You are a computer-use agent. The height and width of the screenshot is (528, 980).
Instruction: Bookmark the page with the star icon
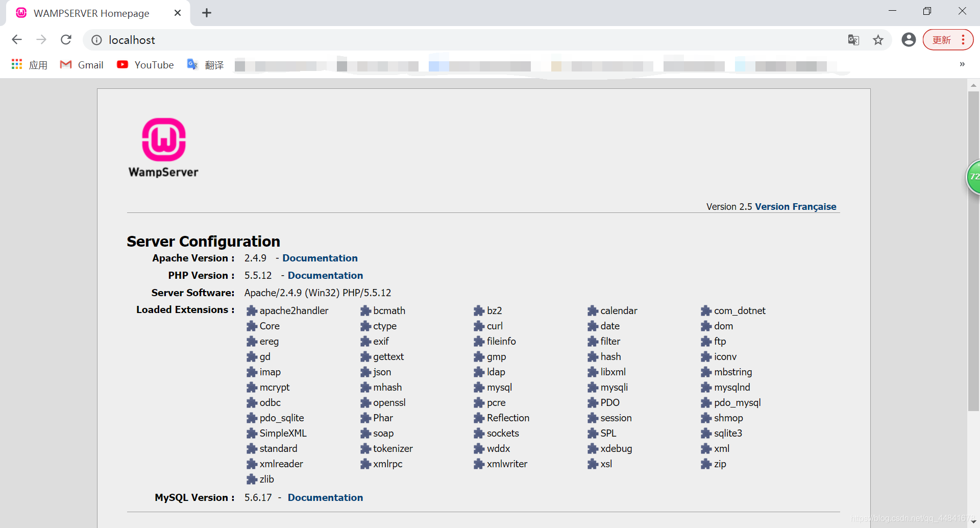pos(878,39)
